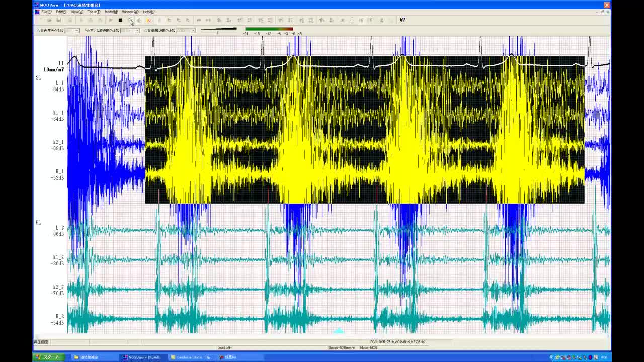Open the Tools menu
This screenshot has width=644, height=362.
coord(93,12)
